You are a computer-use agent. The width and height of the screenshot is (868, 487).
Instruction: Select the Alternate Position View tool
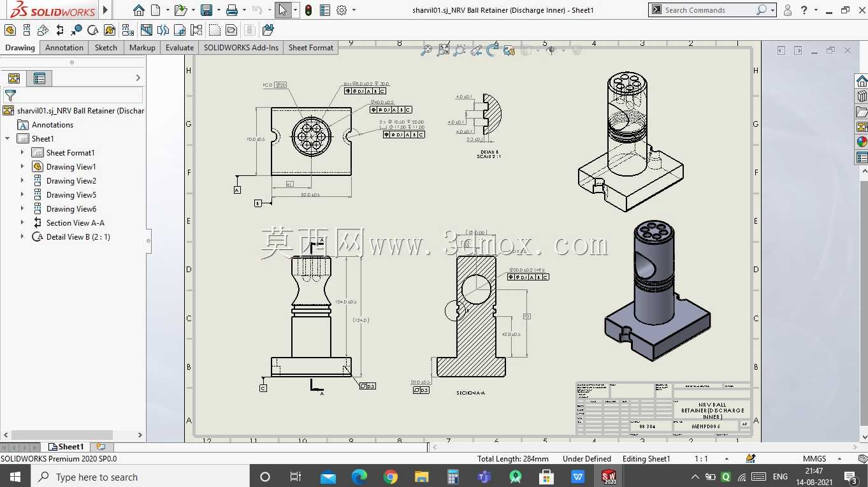(196, 30)
